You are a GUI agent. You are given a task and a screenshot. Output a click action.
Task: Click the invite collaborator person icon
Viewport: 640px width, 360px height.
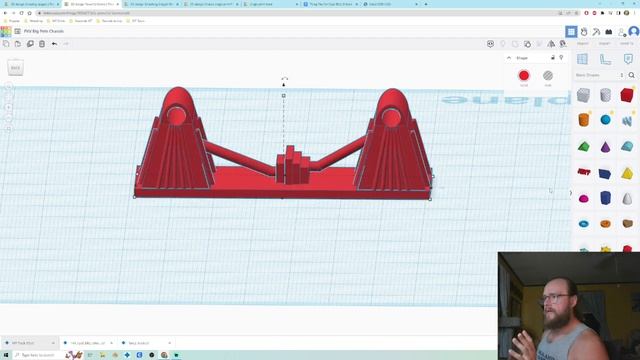(x=622, y=31)
